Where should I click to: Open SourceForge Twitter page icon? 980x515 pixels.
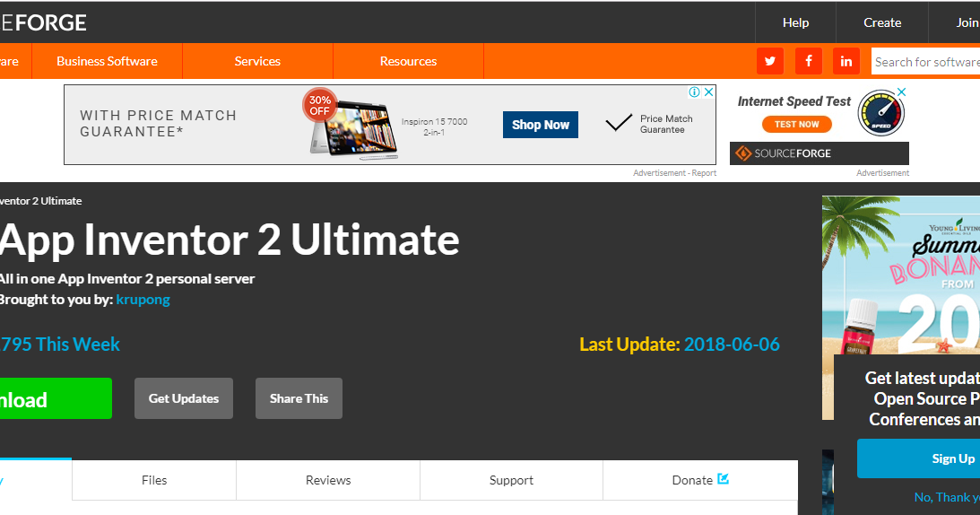coord(770,61)
